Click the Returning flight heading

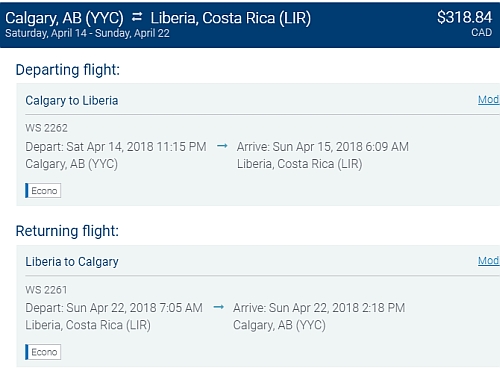point(67,231)
